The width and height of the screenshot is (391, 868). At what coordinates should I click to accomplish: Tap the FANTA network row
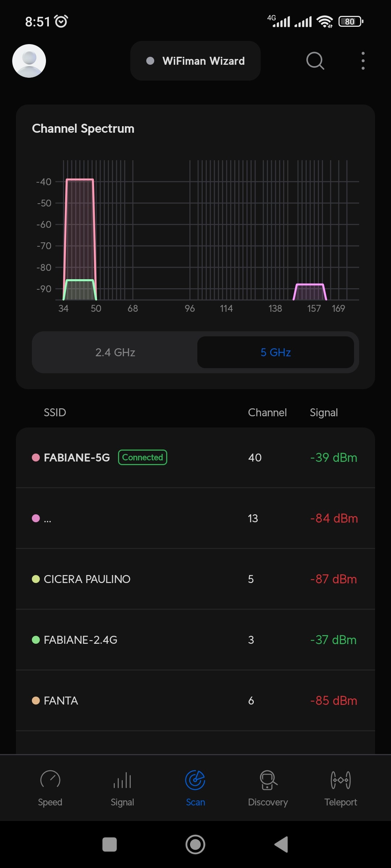61,701
